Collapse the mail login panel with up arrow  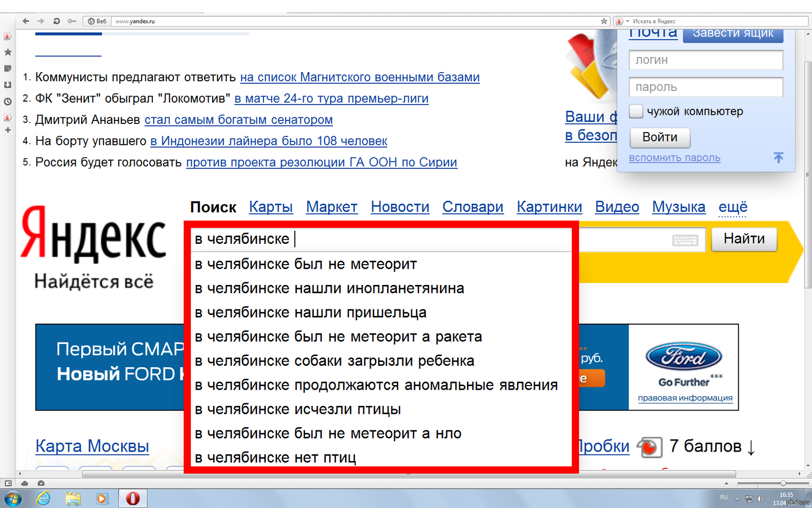coord(779,157)
